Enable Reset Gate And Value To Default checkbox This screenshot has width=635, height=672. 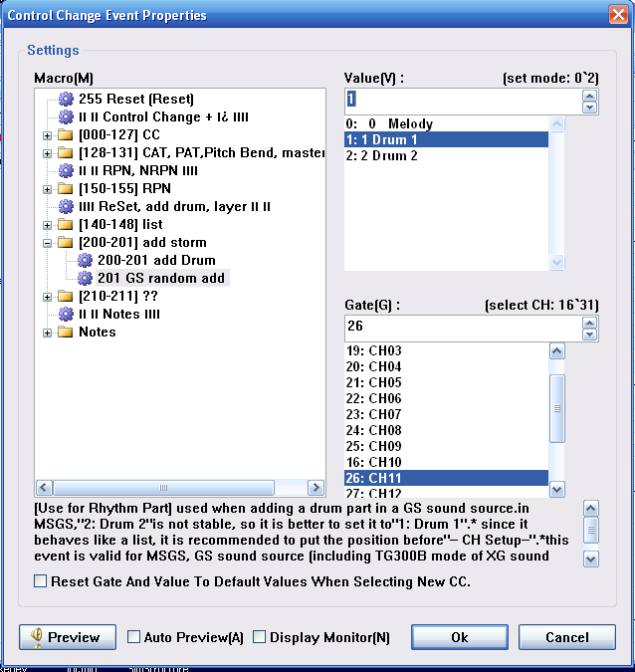click(x=41, y=581)
